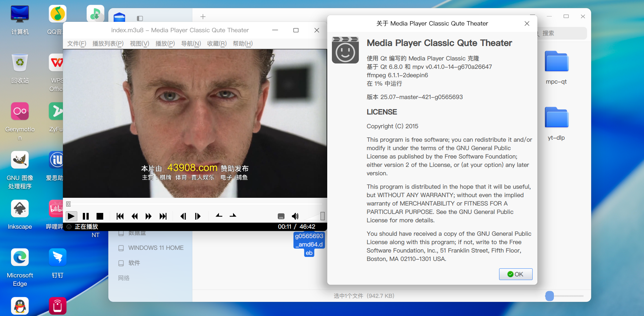
Task: Step back one frame
Action: [x=183, y=216]
